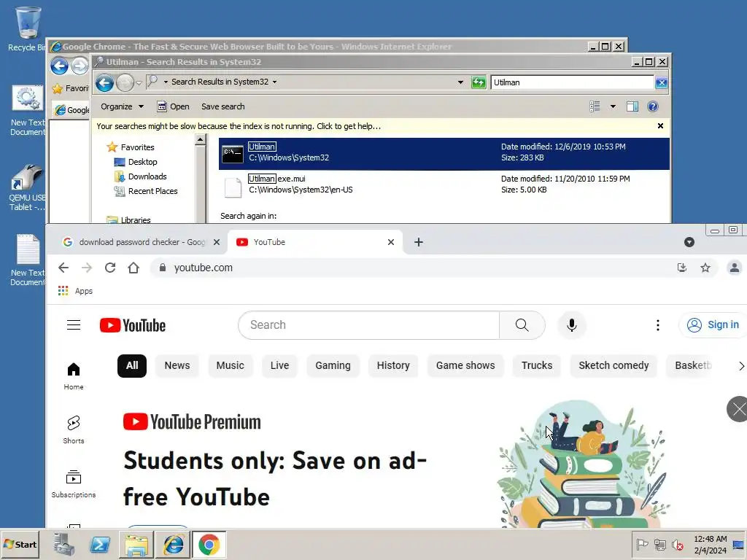Viewport: 747px width, 560px height.
Task: Select the Music category chip
Action: pos(230,366)
